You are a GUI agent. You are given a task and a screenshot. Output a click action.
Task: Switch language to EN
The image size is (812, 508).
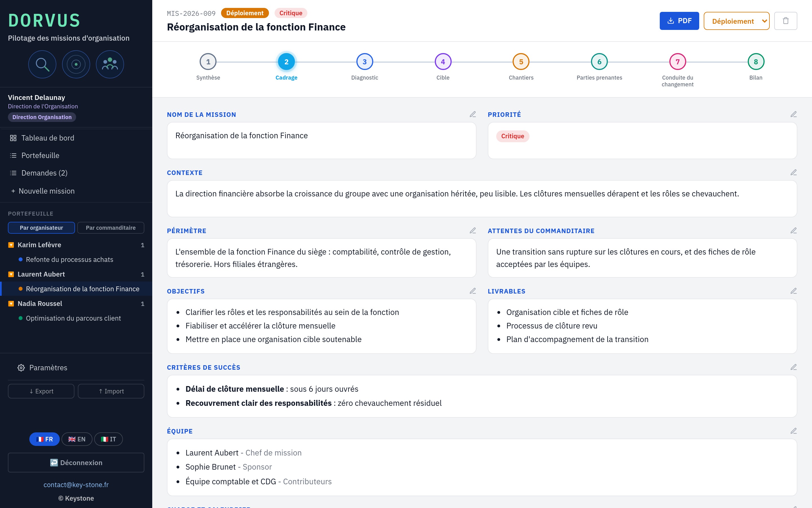pos(77,439)
